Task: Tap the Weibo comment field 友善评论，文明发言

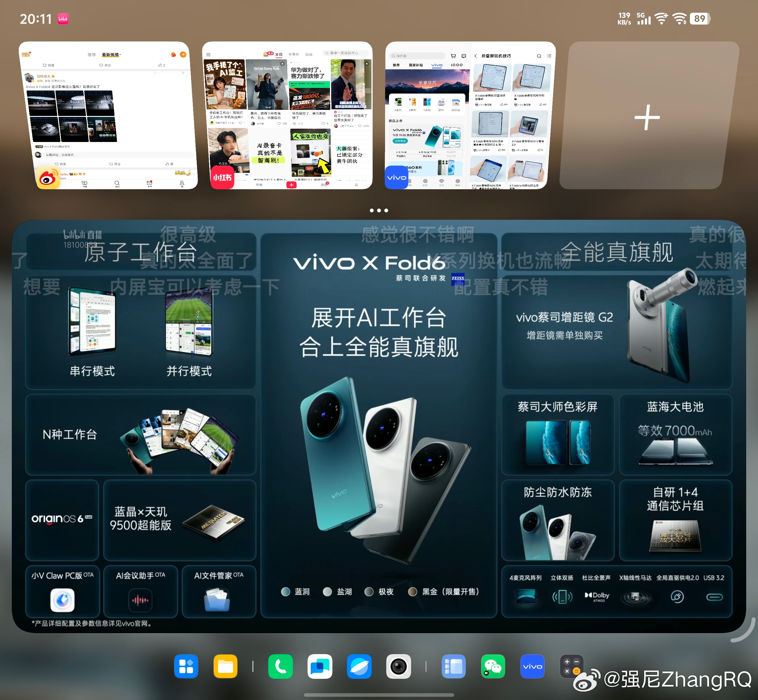Action: 118,154
